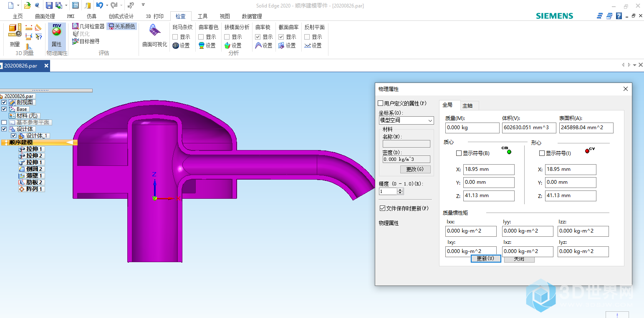The image size is (644, 318).
Task: Check 用户定义的属性 checkbox in dialog
Action: (380, 103)
